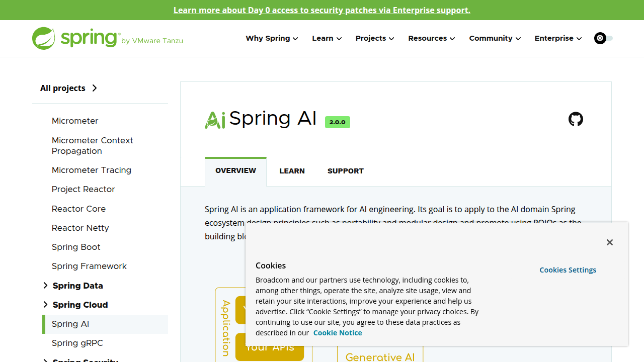Switch to the Support tab
644x362 pixels.
pos(346,171)
